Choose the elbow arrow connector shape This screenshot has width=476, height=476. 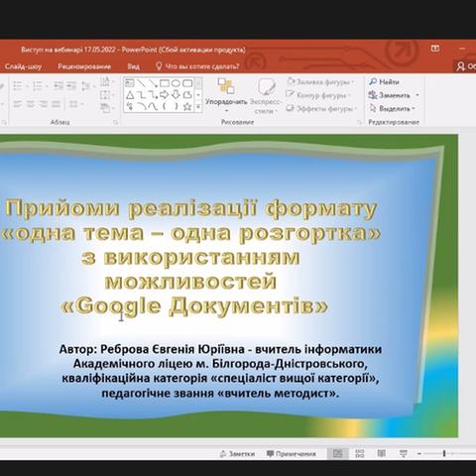pos(153,95)
